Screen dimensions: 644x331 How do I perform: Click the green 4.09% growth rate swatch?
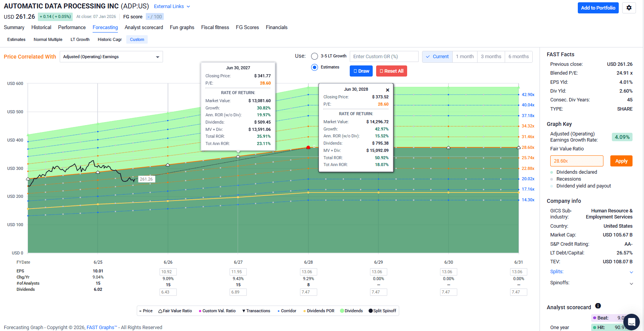pyautogui.click(x=622, y=137)
